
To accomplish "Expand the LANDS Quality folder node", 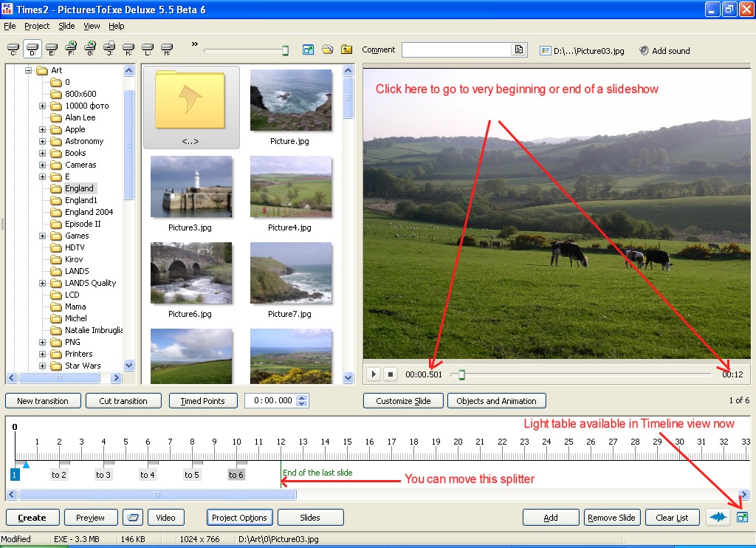I will 42,283.
